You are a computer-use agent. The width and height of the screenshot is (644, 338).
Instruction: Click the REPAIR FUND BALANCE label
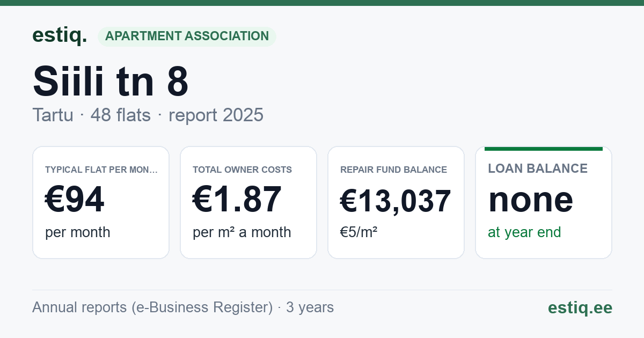click(393, 170)
